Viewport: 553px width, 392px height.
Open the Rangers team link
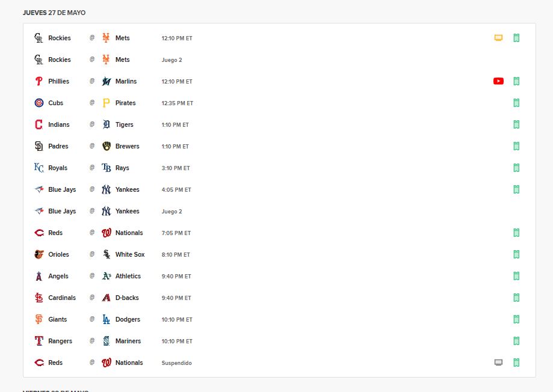[x=60, y=341]
